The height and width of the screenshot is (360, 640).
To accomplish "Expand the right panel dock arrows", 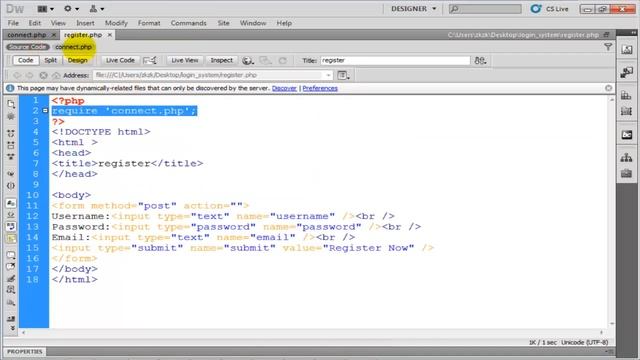I will [x=633, y=32].
